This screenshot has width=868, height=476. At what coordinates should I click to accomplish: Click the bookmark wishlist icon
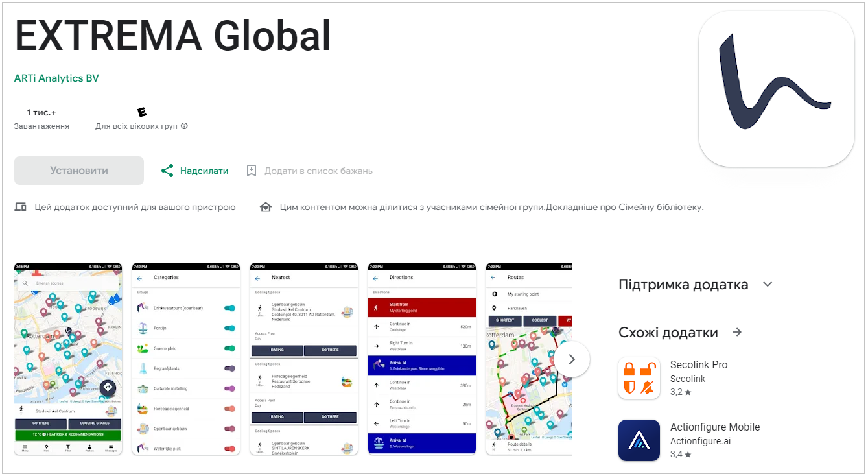pos(252,171)
